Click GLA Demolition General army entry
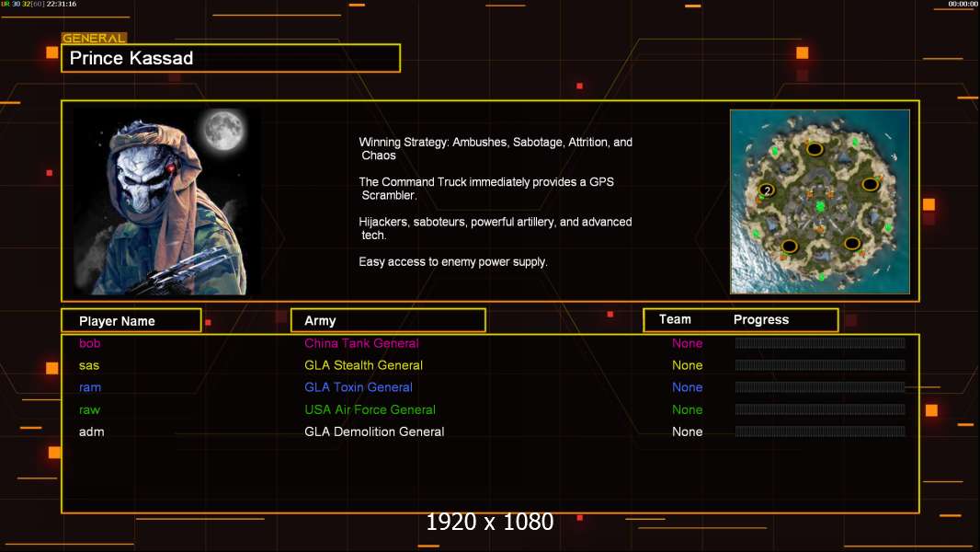This screenshot has width=980, height=552. coord(374,431)
